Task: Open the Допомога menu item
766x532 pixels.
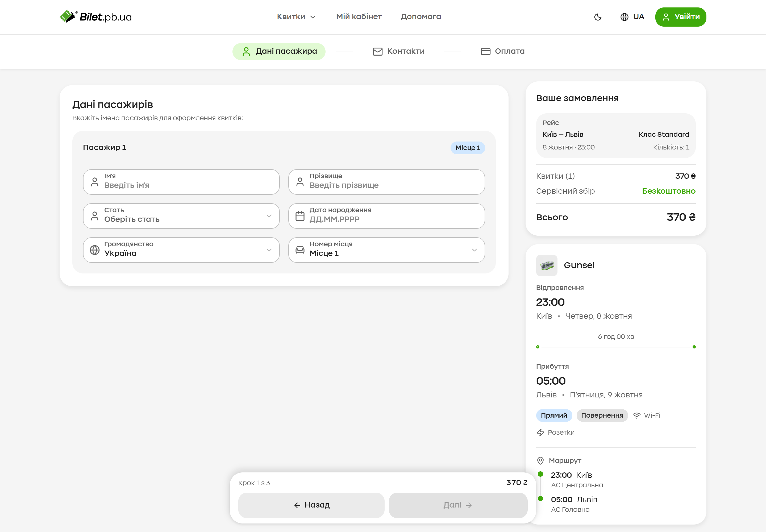Action: [421, 17]
